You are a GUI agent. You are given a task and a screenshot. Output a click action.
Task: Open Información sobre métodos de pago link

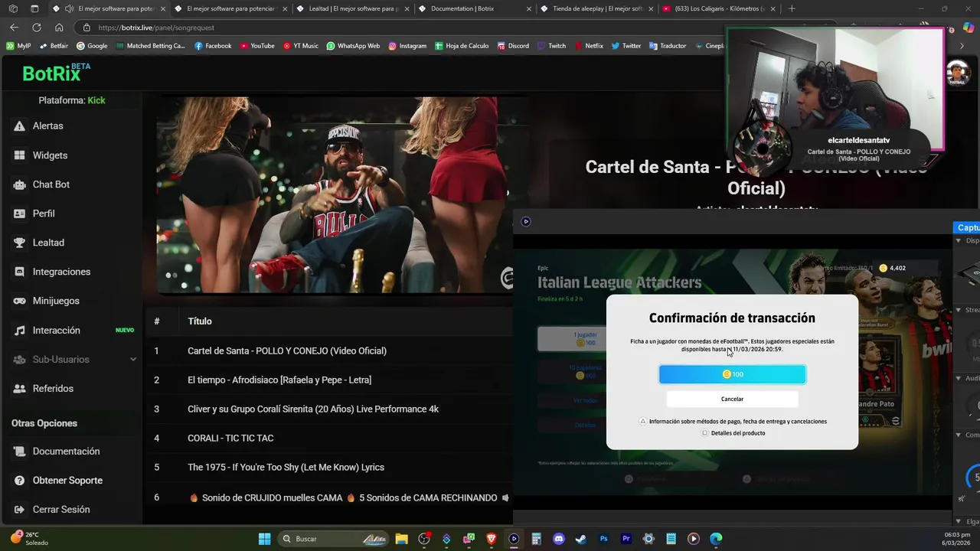click(x=738, y=421)
